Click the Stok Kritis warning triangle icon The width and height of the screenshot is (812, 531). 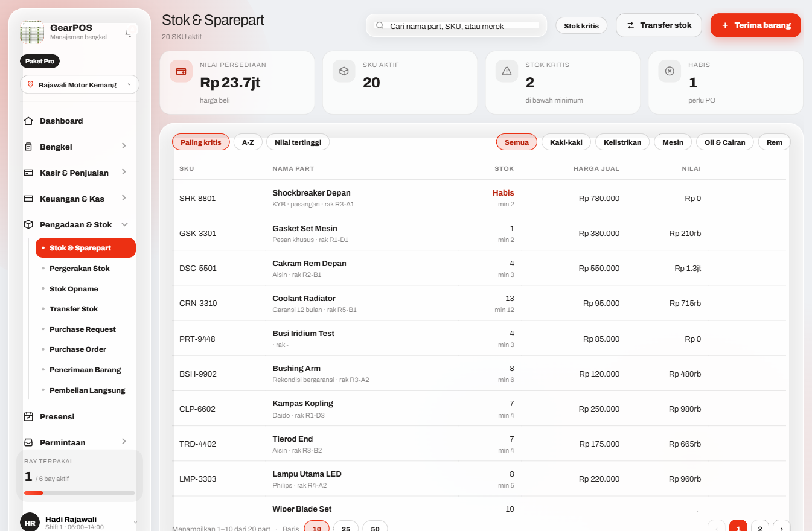click(x=507, y=71)
